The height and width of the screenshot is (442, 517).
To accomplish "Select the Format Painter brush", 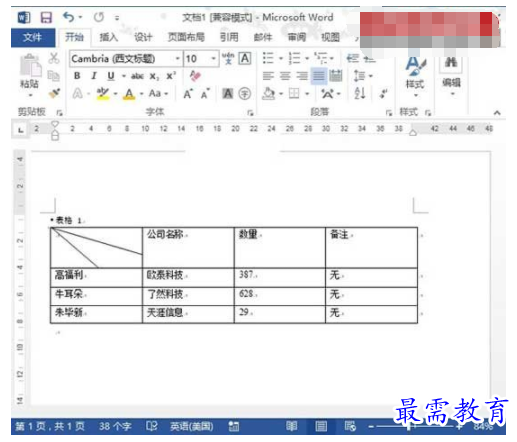I will pos(54,94).
